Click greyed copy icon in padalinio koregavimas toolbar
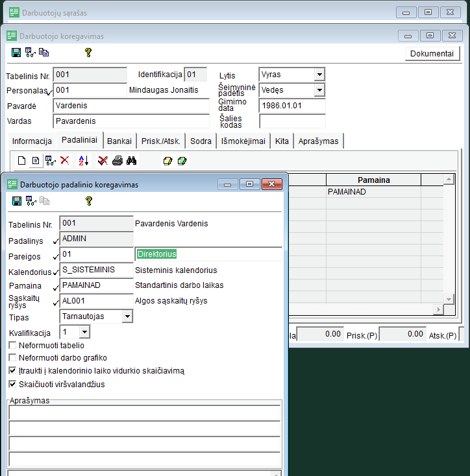The height and width of the screenshot is (476, 470). pyautogui.click(x=44, y=201)
